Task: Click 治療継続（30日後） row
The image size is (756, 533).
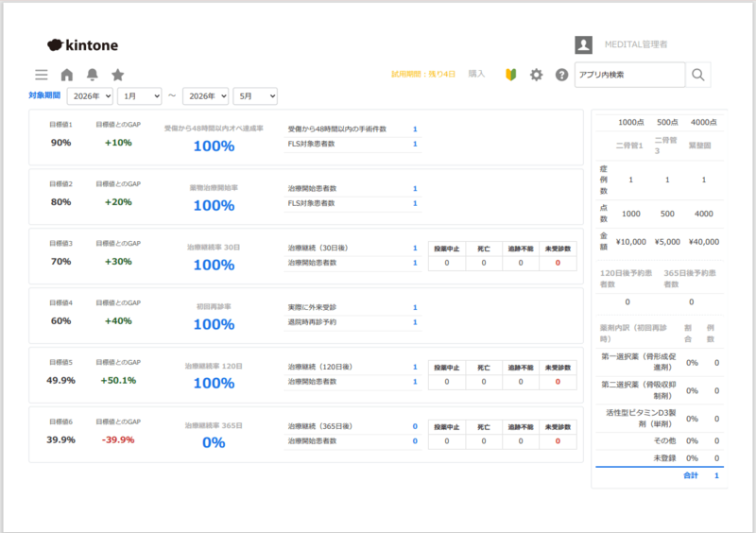Action: (352, 248)
